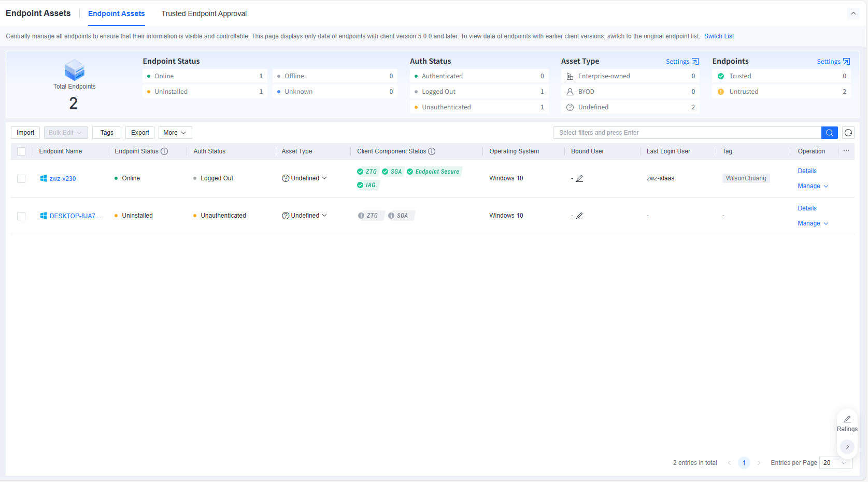868x482 pixels.
Task: Edit bound user for zwz-x230
Action: (x=579, y=178)
